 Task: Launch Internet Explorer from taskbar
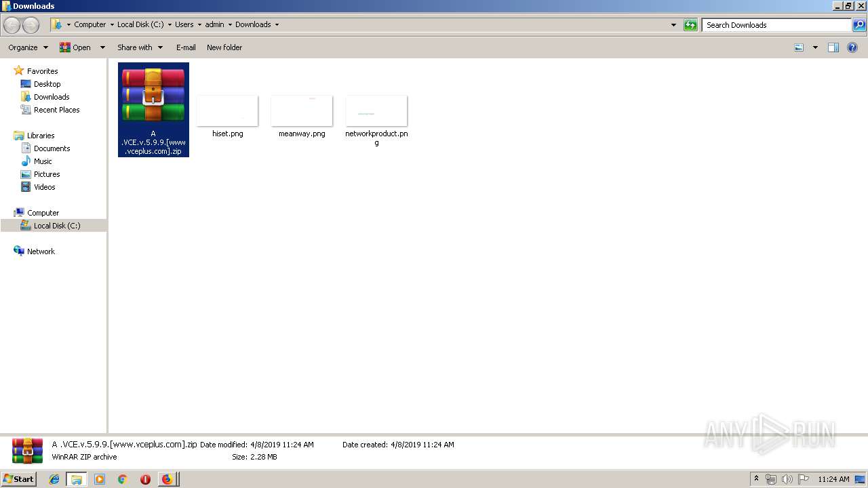54,479
